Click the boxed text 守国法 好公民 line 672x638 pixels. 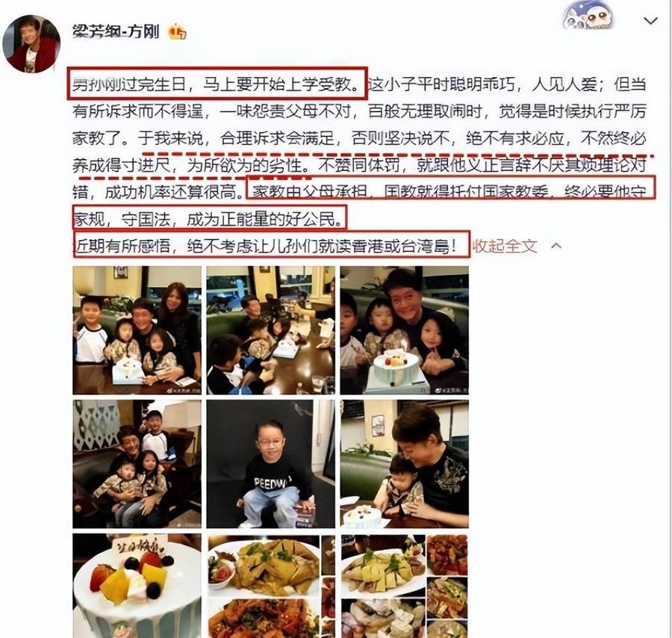209,219
